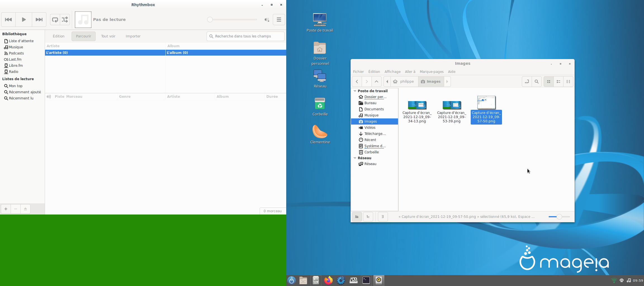Screen dimensions: 644x286
Task: Start playback with the Rhythmbox play button
Action: 24,20
